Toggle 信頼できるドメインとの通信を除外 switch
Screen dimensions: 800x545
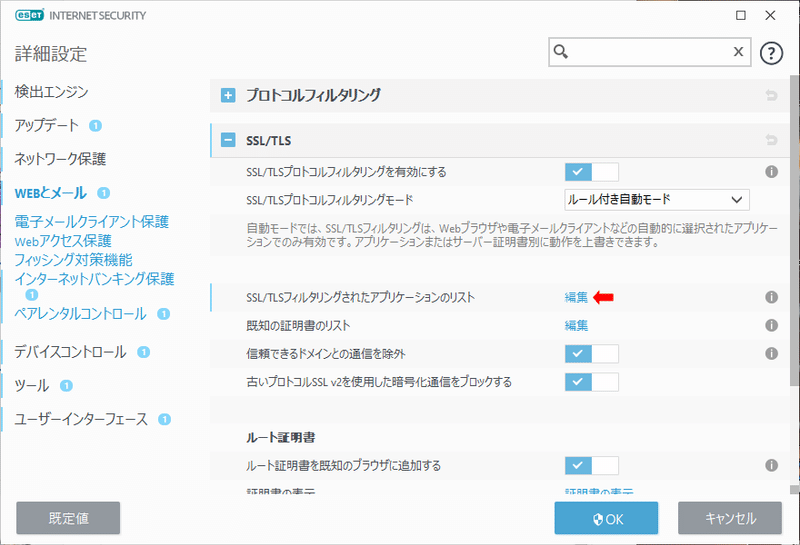click(592, 354)
